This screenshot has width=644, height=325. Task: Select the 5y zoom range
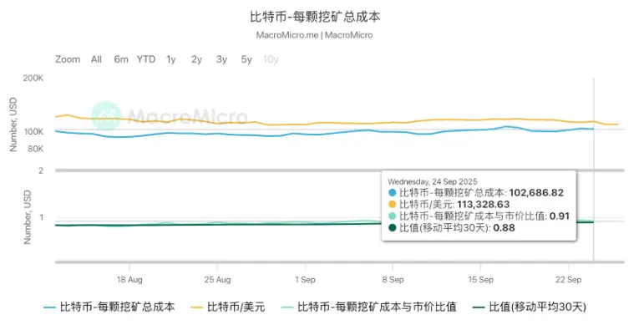point(246,59)
